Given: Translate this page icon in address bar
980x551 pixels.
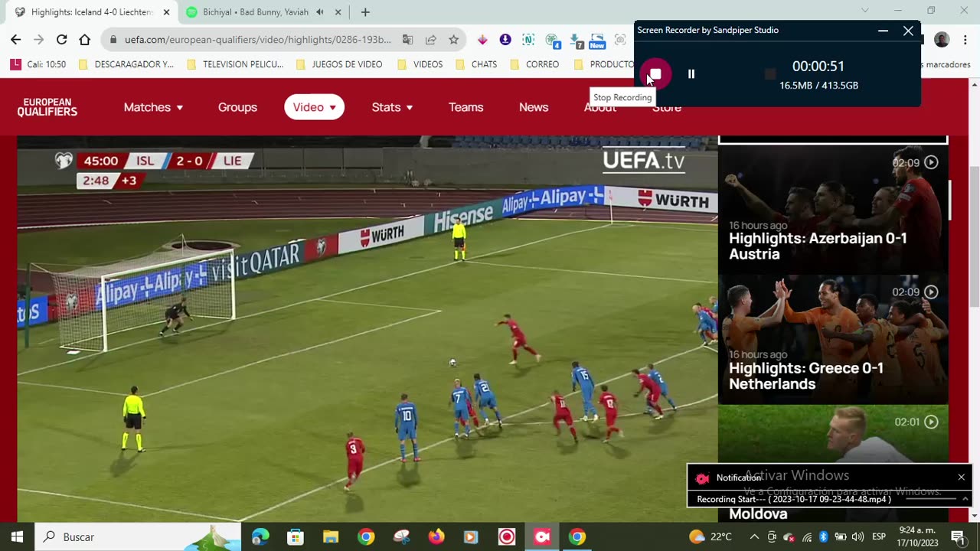Looking at the screenshot, I should (x=408, y=40).
